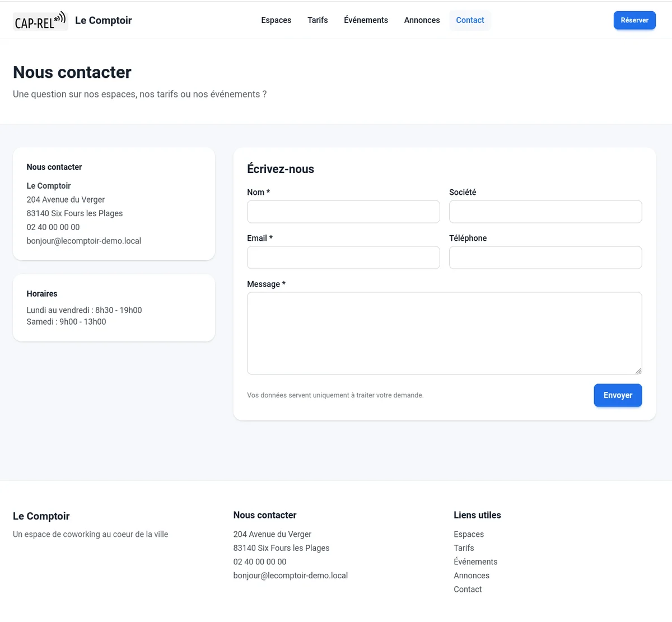Click 'Horaires' card heading

42,294
